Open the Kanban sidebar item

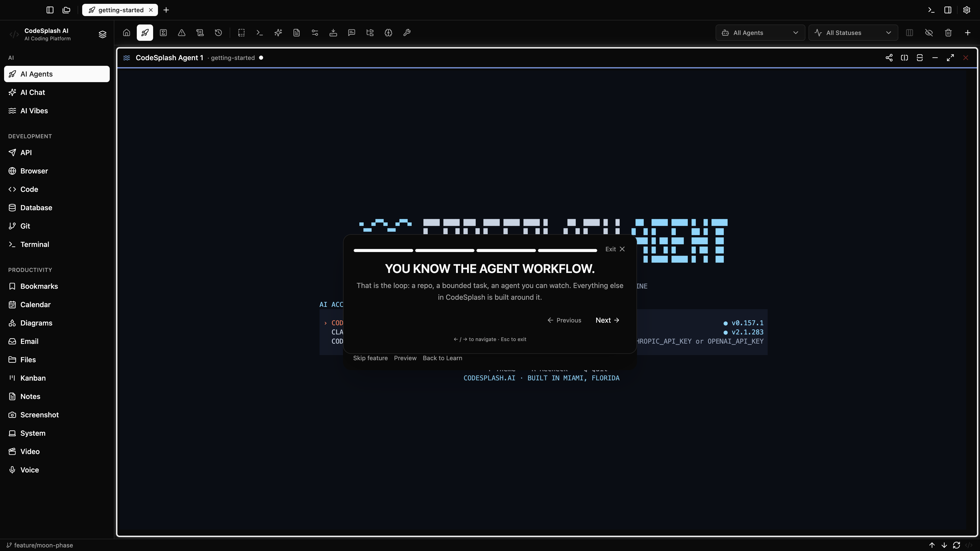click(57, 378)
